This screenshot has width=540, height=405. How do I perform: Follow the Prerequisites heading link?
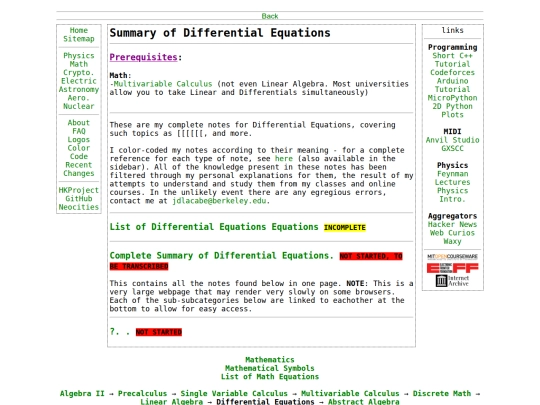point(143,57)
